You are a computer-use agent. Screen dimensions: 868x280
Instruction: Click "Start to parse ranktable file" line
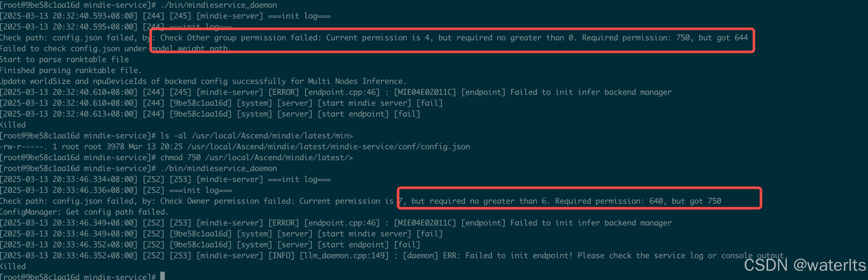(x=64, y=60)
